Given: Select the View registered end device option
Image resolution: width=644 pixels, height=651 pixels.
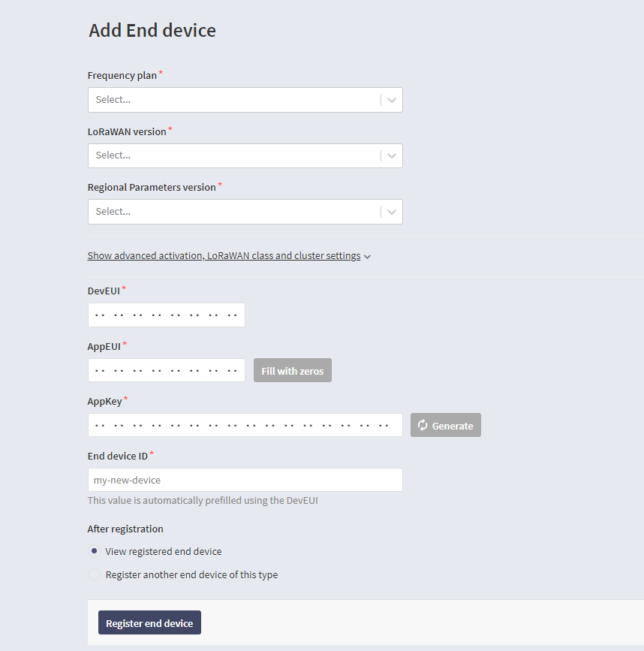Looking at the screenshot, I should [x=93, y=550].
